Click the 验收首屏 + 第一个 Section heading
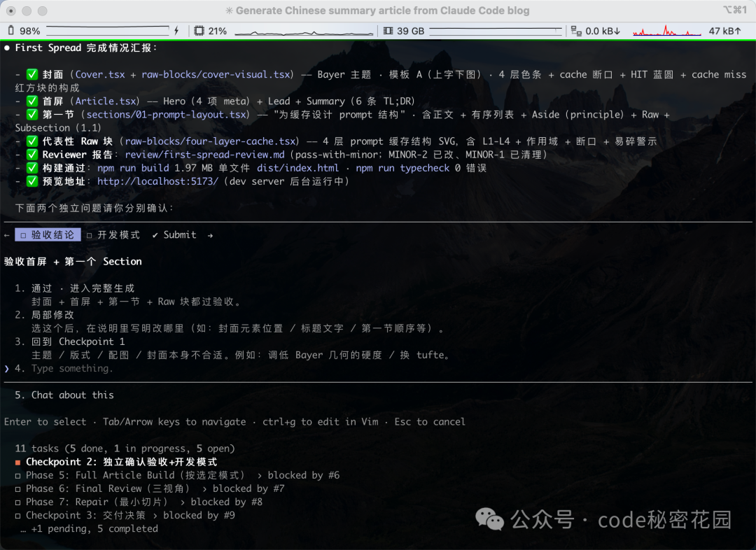The width and height of the screenshot is (756, 550). click(73, 262)
